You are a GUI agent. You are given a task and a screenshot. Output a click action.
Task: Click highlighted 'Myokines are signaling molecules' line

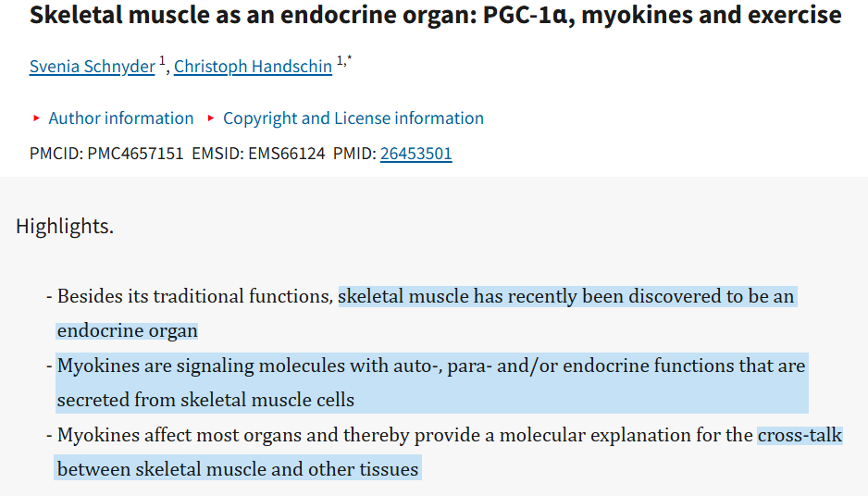(x=430, y=366)
